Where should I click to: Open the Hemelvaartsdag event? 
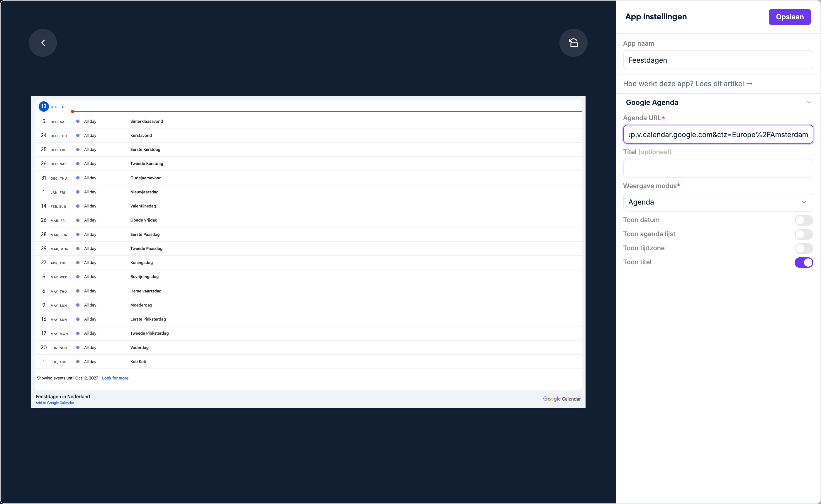pos(146,291)
